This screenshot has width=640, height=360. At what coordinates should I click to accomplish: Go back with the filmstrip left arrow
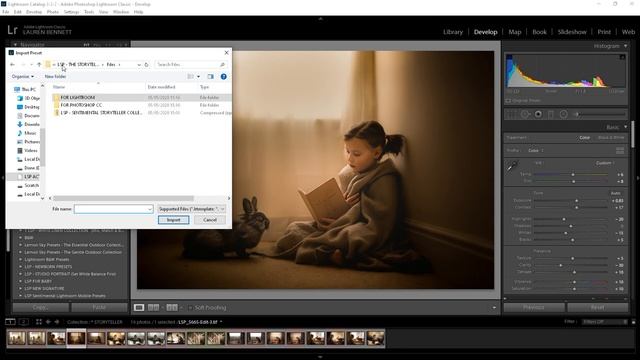click(48, 322)
